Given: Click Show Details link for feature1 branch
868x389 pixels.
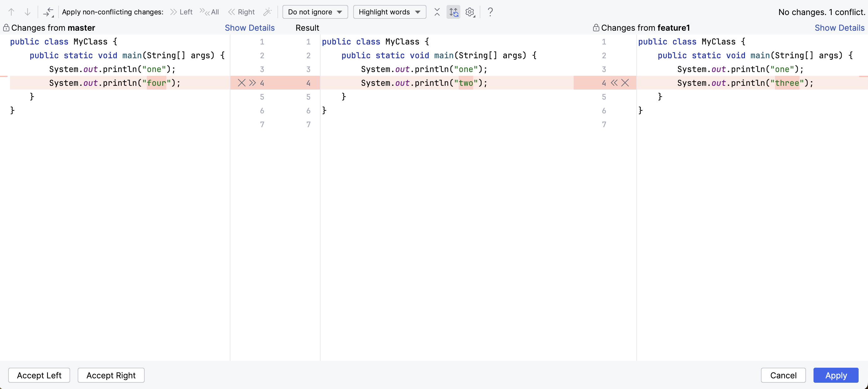Looking at the screenshot, I should point(840,27).
